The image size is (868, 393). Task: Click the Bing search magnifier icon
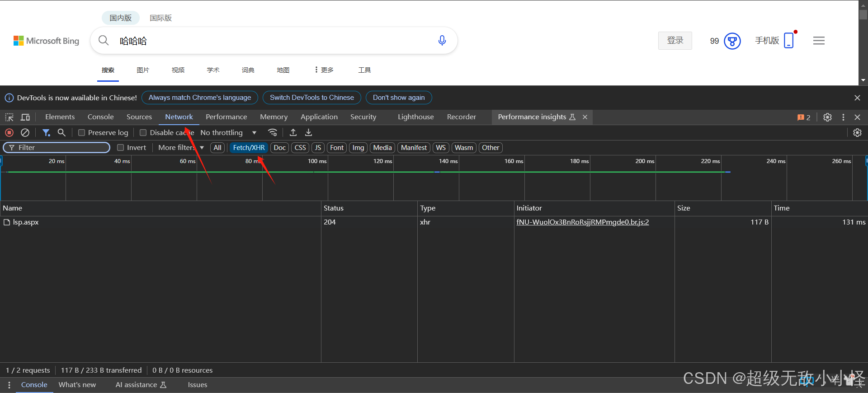[x=104, y=41]
